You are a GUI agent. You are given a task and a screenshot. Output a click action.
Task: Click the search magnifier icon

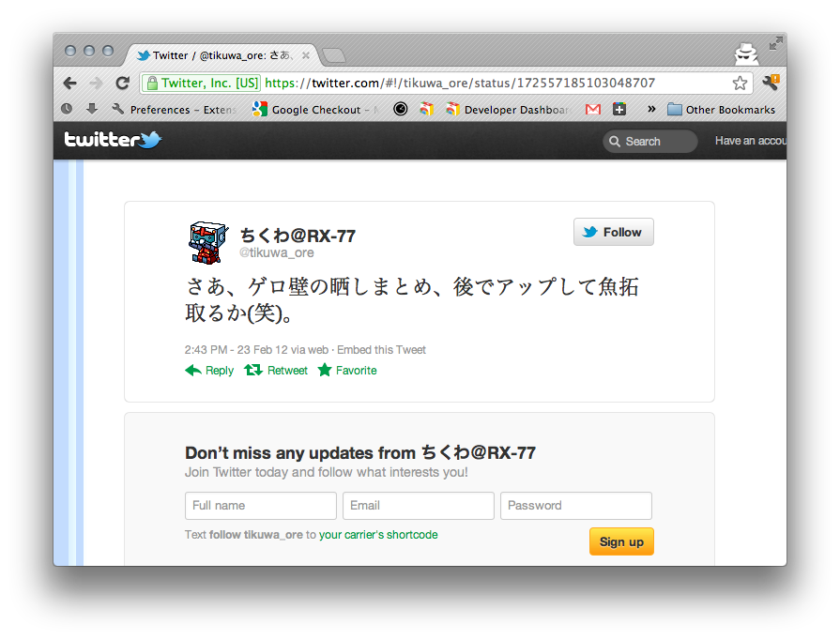tap(615, 142)
